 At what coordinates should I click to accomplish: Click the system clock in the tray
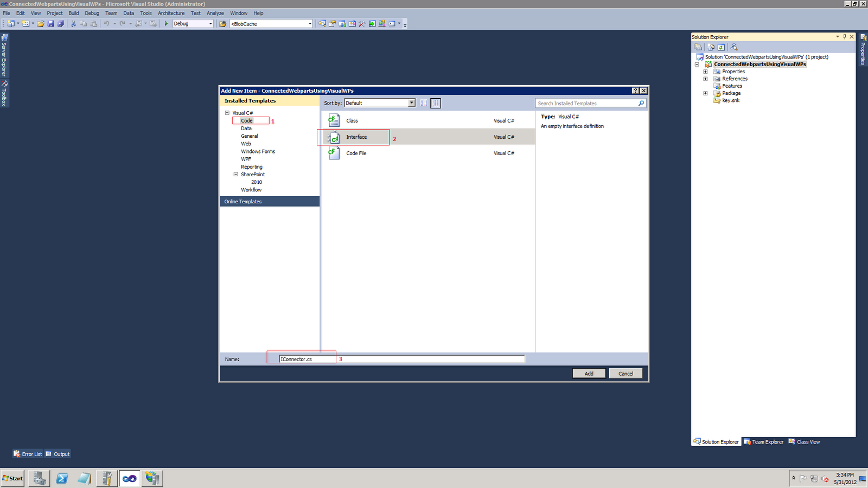coord(845,478)
